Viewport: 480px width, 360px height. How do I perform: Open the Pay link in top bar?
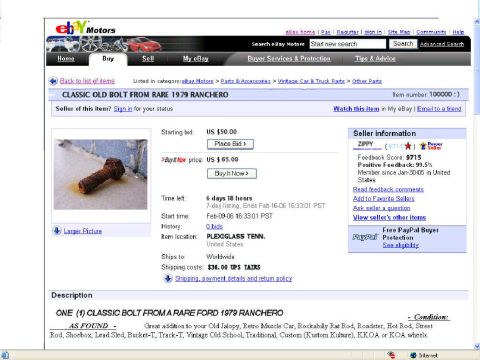pos(326,32)
